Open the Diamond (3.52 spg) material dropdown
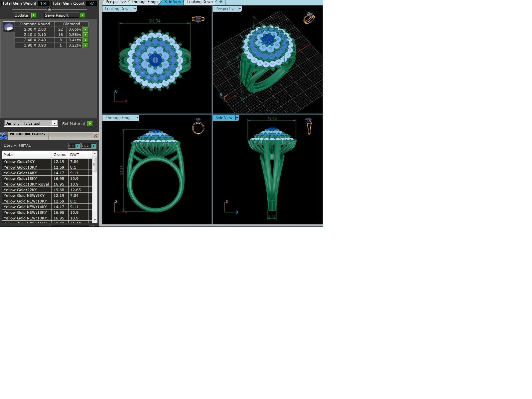 pos(31,123)
